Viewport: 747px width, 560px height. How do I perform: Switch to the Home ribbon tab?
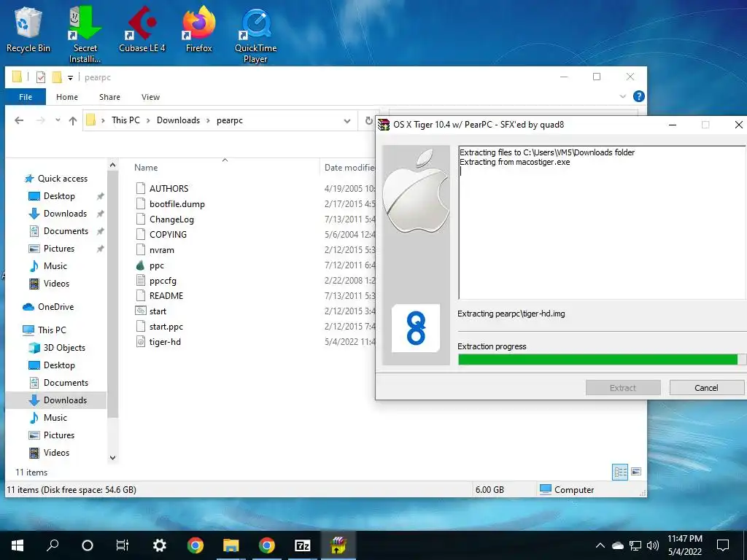click(66, 97)
